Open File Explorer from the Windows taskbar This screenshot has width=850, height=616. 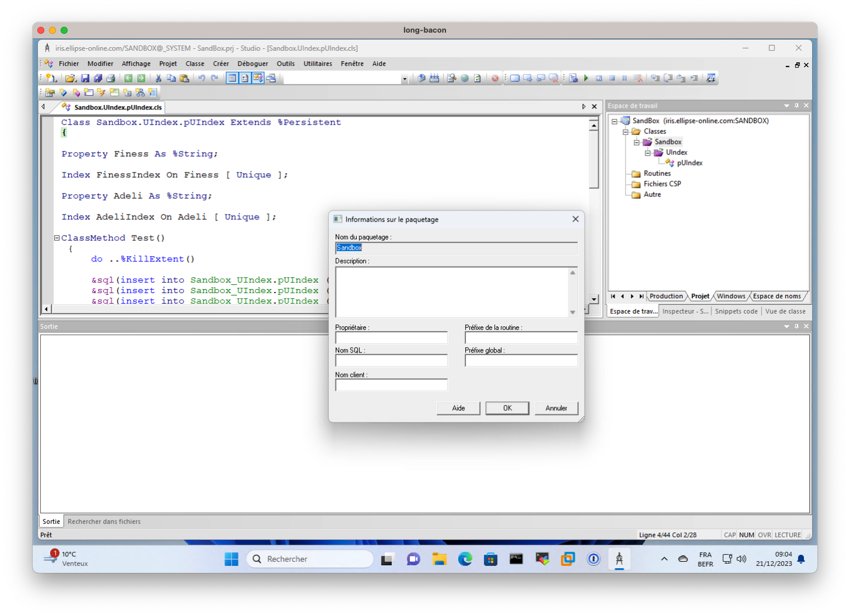coord(439,559)
